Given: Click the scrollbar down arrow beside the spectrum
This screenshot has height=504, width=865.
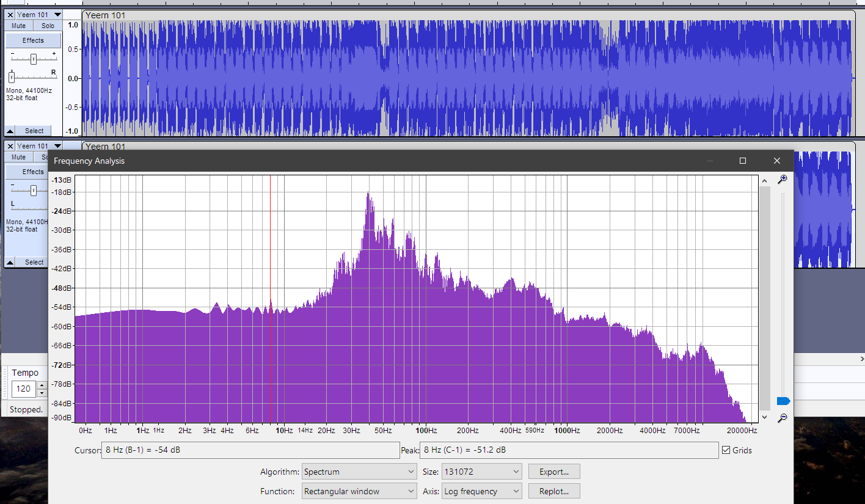Looking at the screenshot, I should pyautogui.click(x=764, y=417).
